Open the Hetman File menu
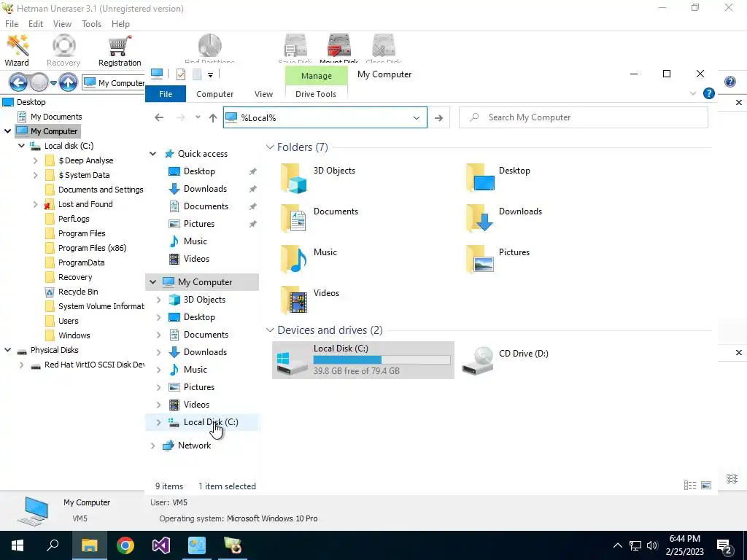 pos(12,24)
